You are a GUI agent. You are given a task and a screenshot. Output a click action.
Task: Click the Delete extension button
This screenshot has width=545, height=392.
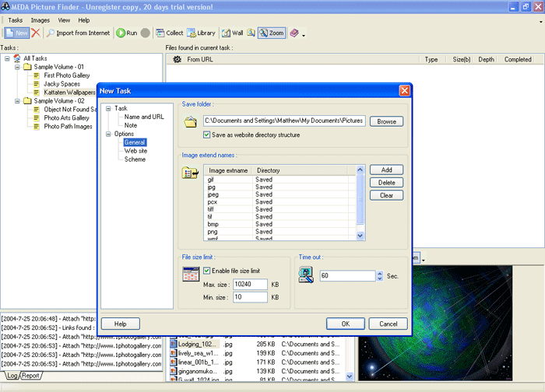(386, 183)
